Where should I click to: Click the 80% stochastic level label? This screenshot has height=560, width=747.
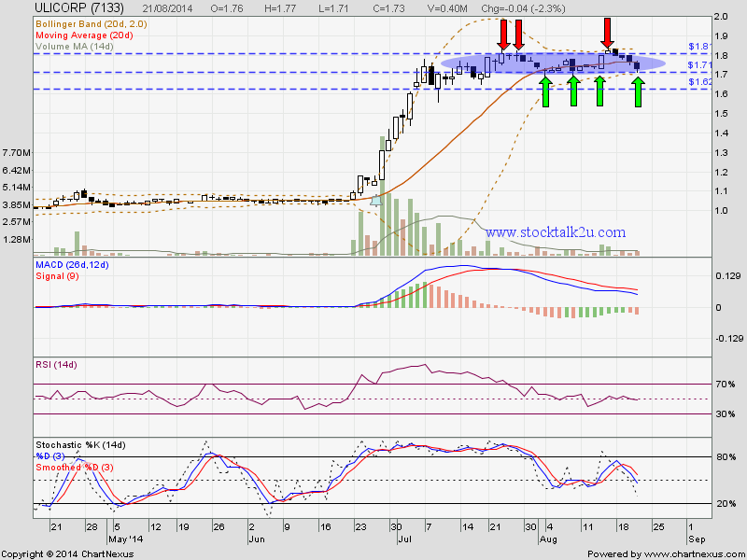[726, 457]
